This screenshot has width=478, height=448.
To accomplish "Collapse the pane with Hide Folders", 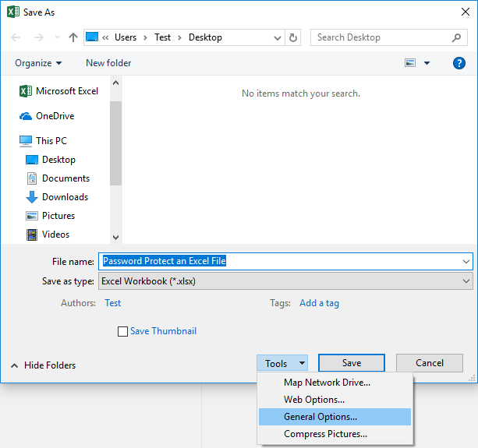I will (x=44, y=365).
